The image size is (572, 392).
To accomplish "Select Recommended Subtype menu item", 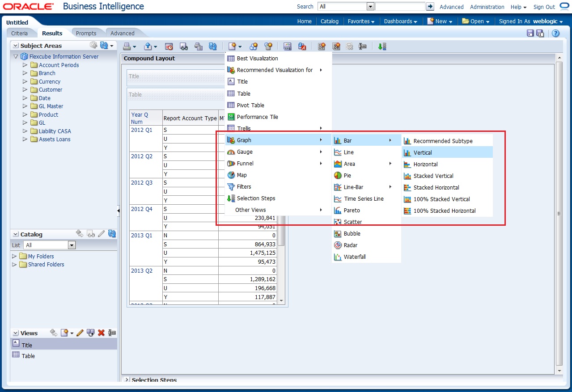I will [x=447, y=141].
